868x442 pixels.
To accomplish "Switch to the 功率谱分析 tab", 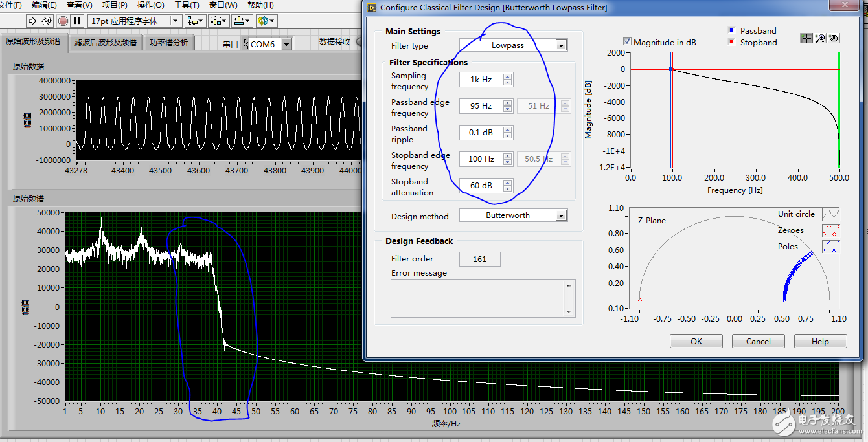I will click(169, 42).
